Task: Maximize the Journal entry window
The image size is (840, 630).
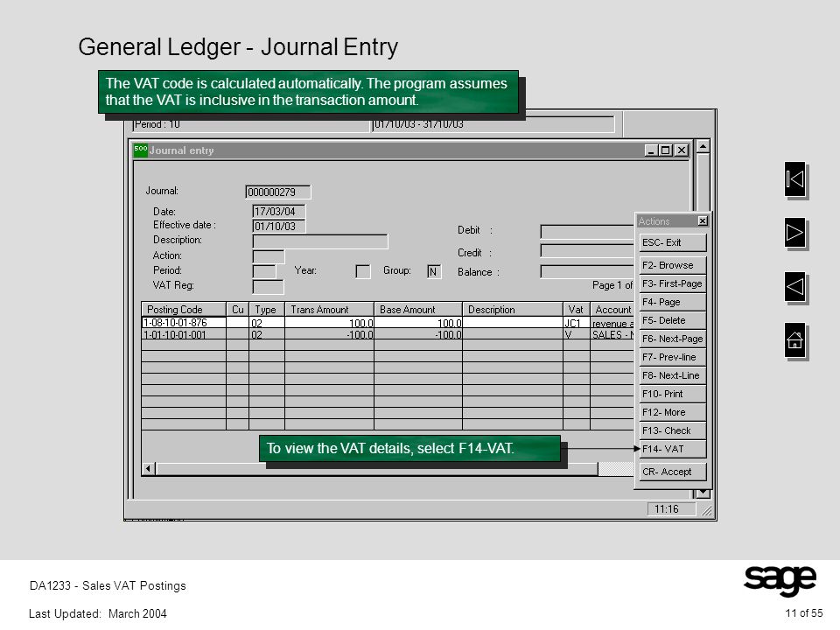Action: point(665,150)
